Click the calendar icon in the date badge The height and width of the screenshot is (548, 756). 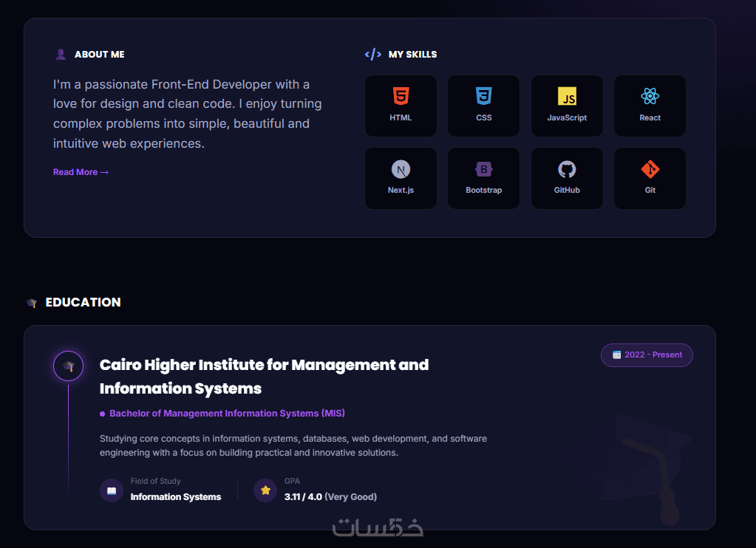(x=616, y=355)
